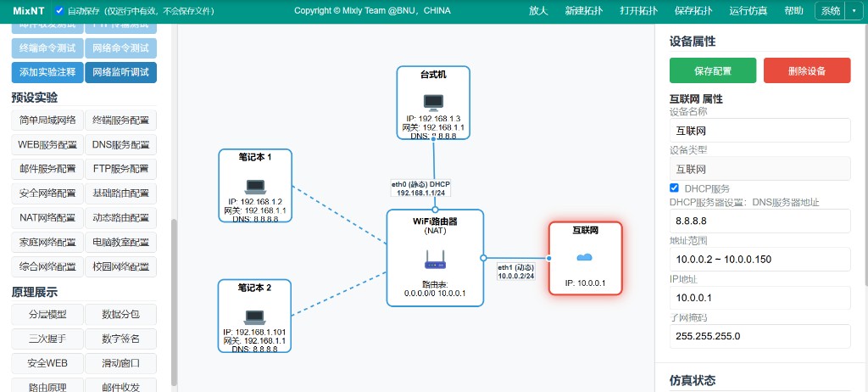Select the desktop computer icon (台式机)
Screen dimensions: 868x392
click(433, 102)
